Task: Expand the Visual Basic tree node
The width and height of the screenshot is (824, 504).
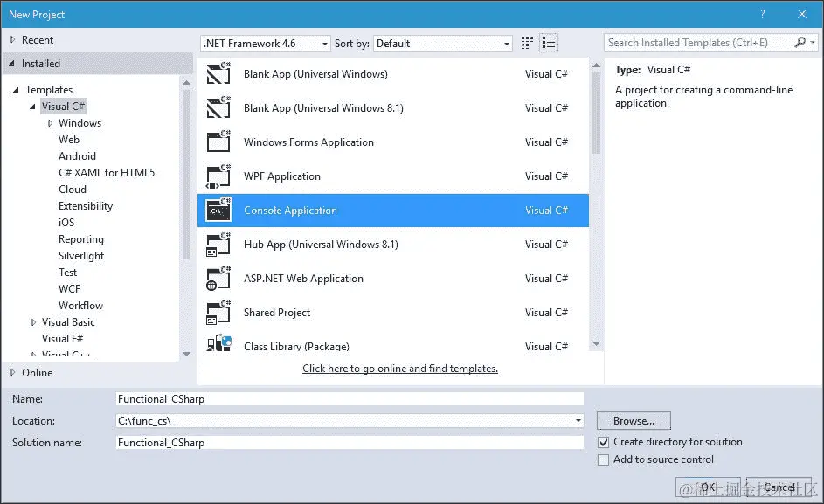Action: (33, 322)
